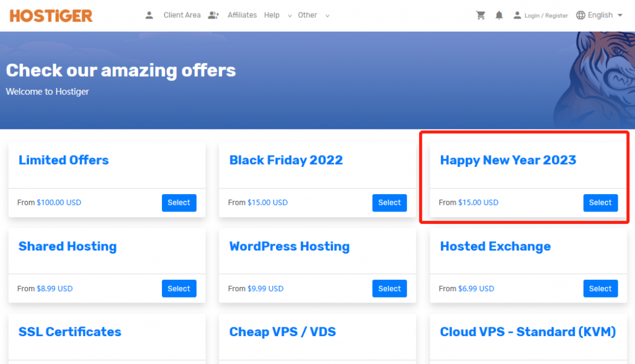Viewport: 635px width, 364px height.
Task: Click the Hostiger logo
Action: tap(51, 16)
